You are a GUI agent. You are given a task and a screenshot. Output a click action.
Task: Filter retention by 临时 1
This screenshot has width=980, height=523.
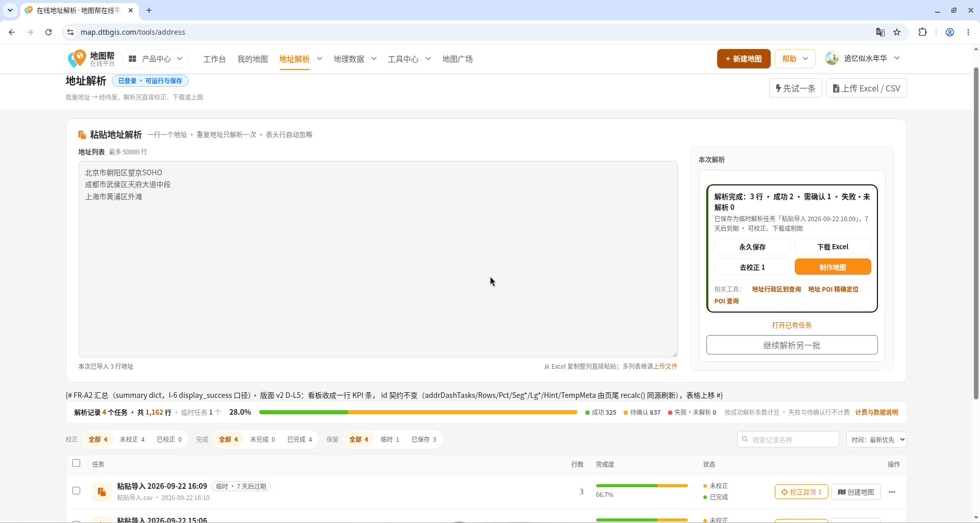pos(390,439)
